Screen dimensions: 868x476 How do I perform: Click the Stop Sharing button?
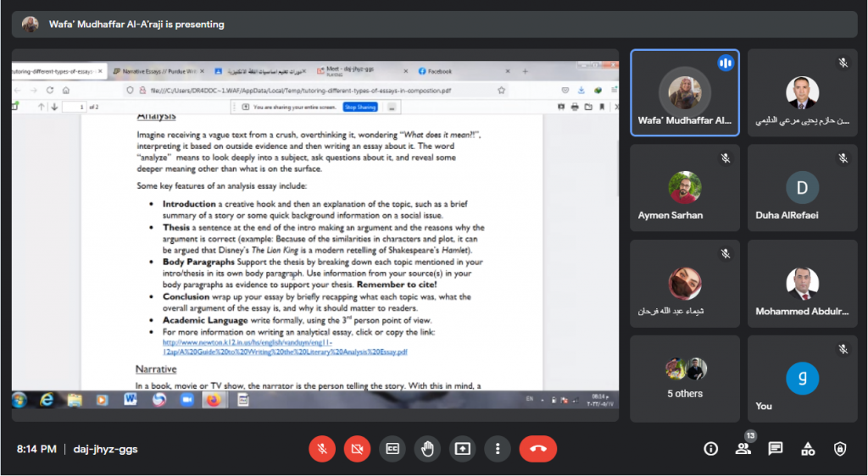(x=360, y=108)
